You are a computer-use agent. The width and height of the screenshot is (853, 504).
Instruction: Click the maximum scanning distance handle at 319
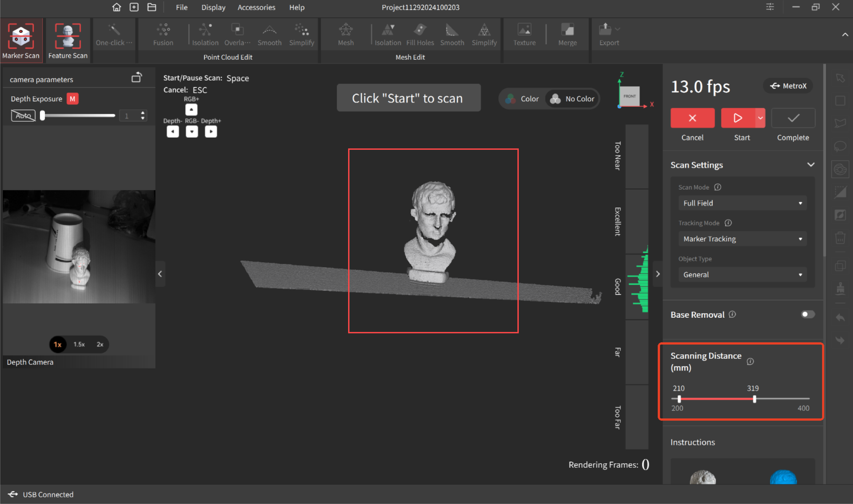pos(754,399)
